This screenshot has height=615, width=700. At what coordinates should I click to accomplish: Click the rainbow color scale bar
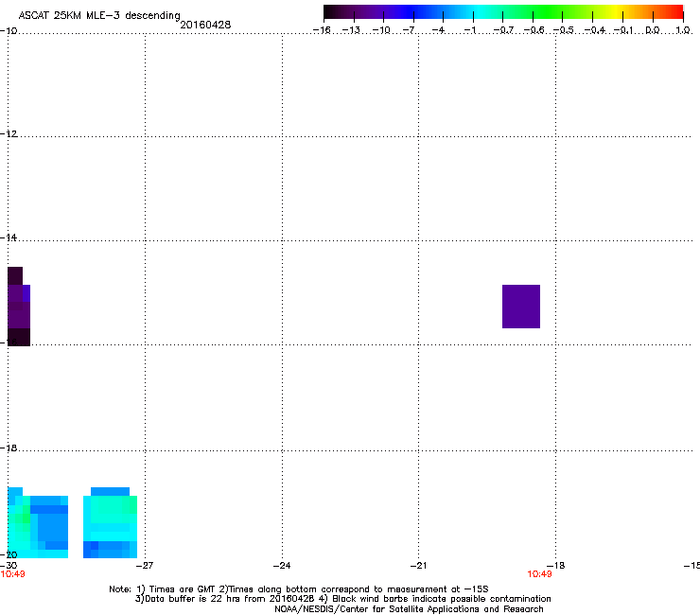click(x=503, y=12)
